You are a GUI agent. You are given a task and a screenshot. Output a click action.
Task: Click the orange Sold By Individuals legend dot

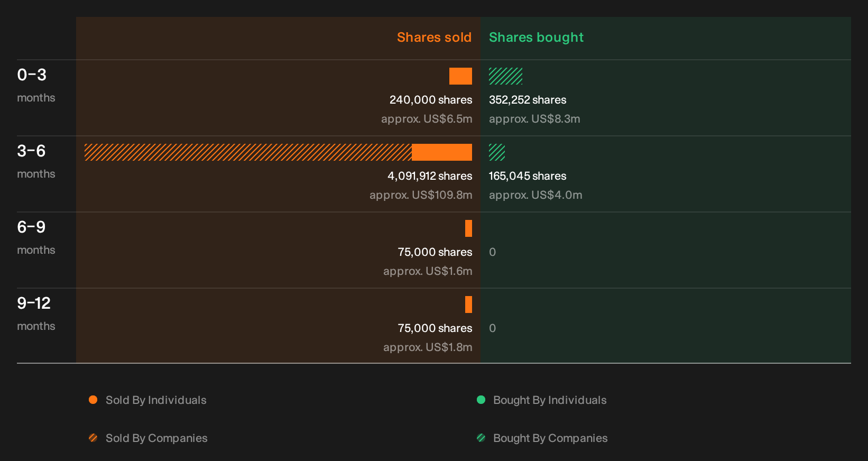[x=93, y=400]
